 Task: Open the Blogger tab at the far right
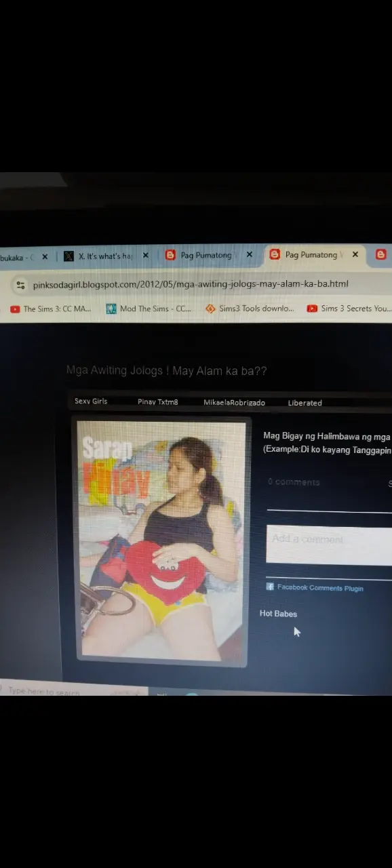381,255
